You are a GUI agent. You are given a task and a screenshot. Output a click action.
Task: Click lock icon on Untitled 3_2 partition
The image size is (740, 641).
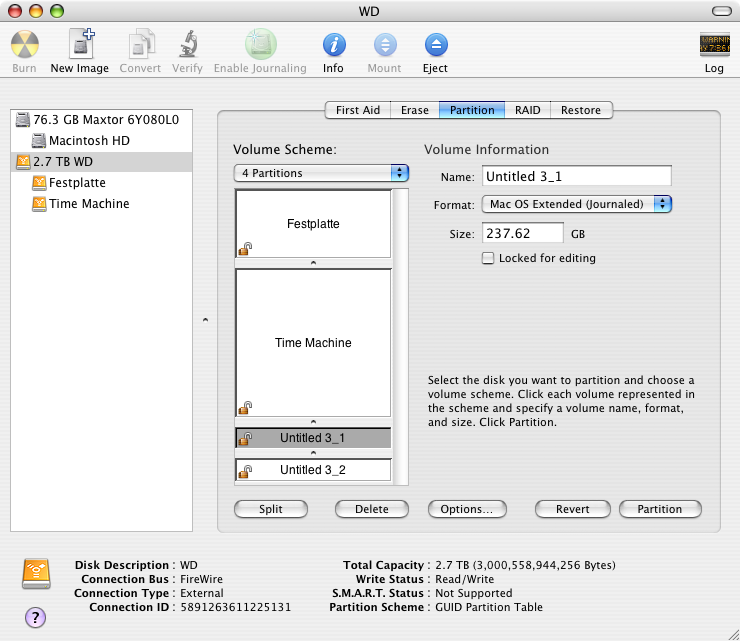tap(245, 470)
